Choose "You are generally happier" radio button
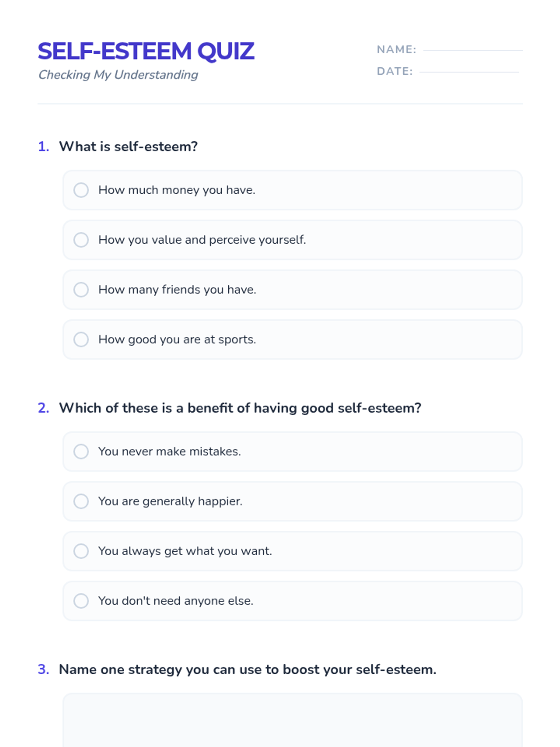The height and width of the screenshot is (747, 560). [81, 501]
